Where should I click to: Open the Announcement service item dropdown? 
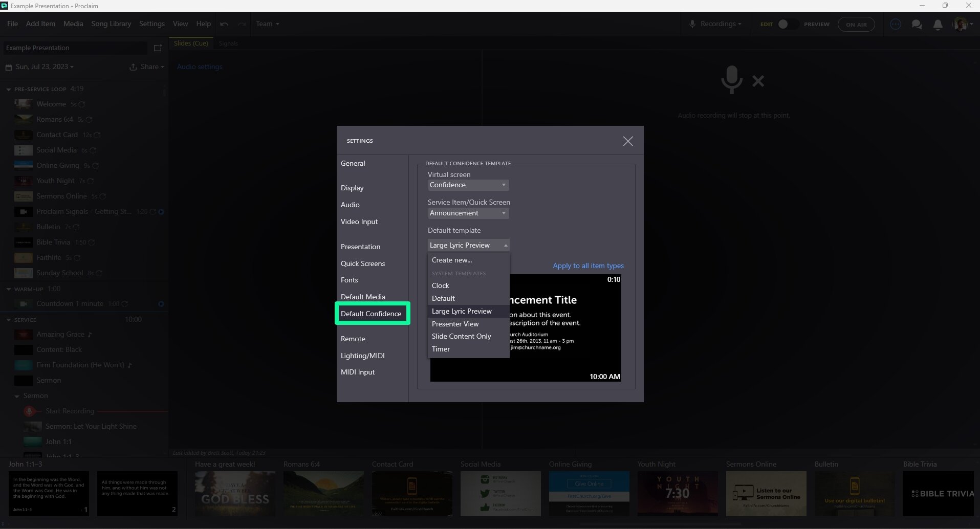pyautogui.click(x=468, y=213)
